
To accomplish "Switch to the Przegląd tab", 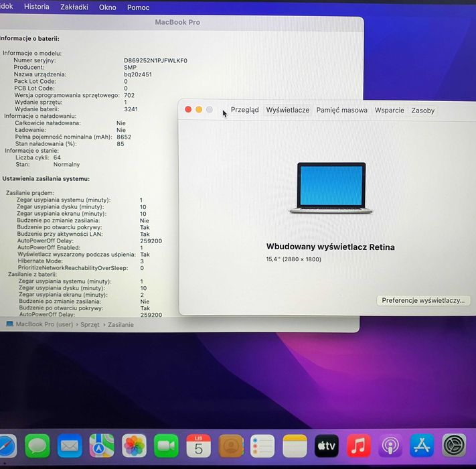I will pos(244,110).
